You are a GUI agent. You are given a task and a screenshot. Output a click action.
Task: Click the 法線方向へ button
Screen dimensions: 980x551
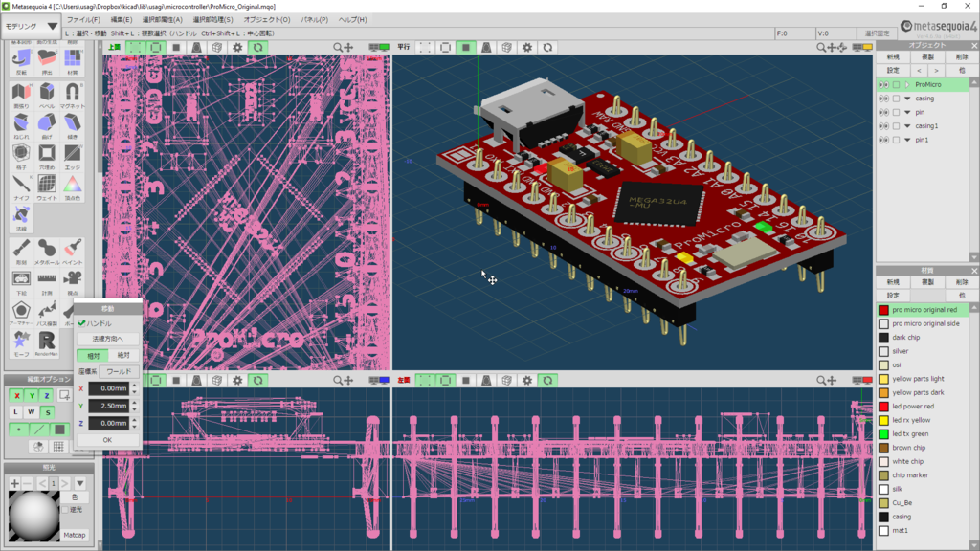[x=107, y=339]
